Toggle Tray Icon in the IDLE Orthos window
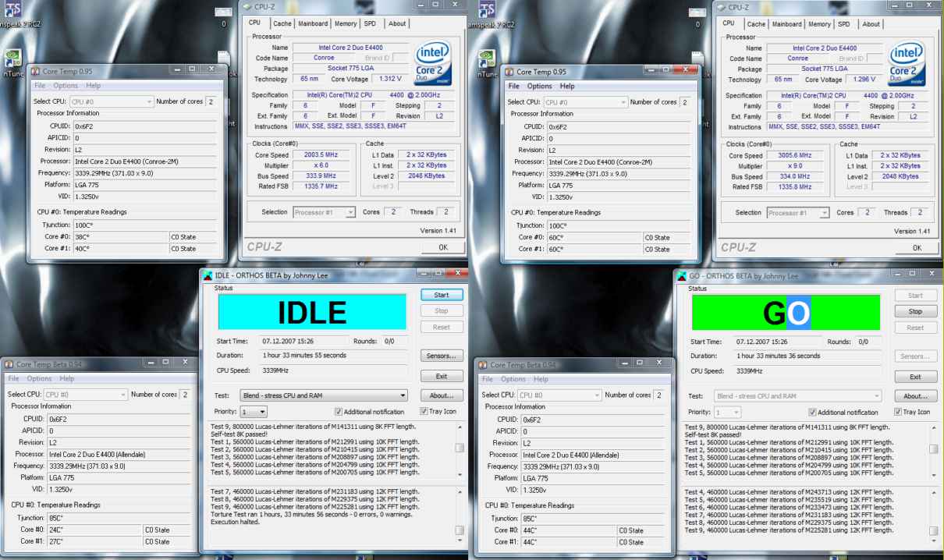Screen dimensions: 944x560 (438, 412)
